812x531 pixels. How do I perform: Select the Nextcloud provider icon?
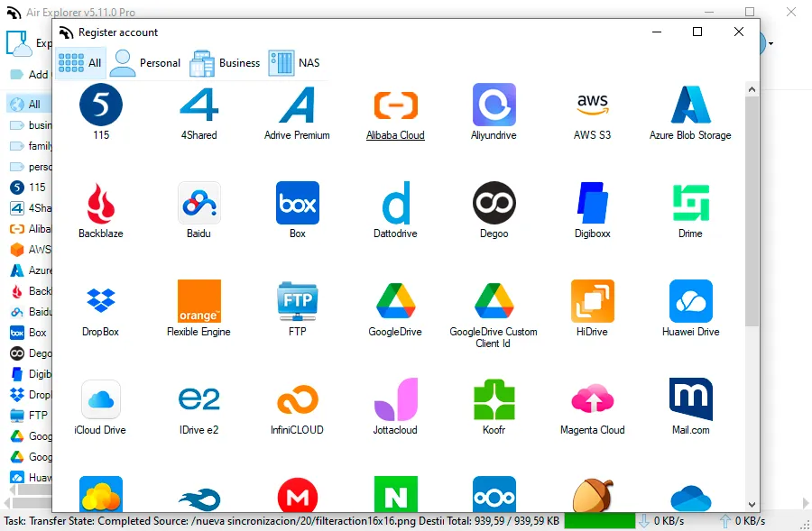494,494
